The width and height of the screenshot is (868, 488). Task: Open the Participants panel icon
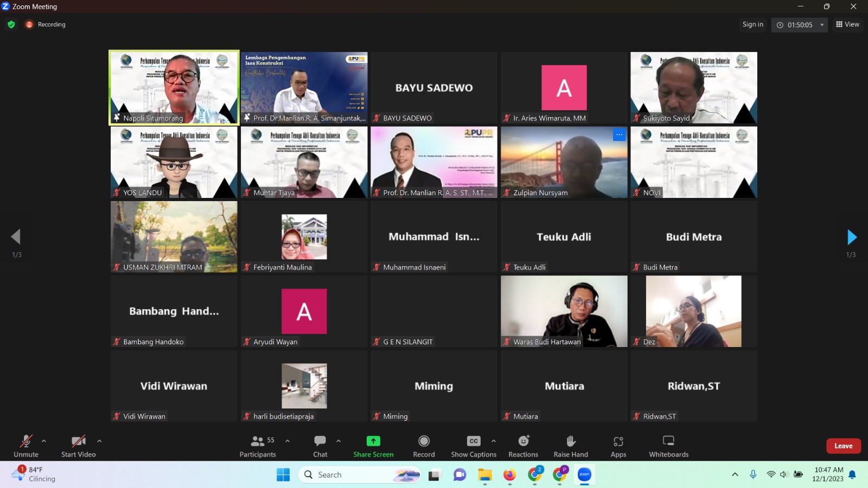pos(258,441)
